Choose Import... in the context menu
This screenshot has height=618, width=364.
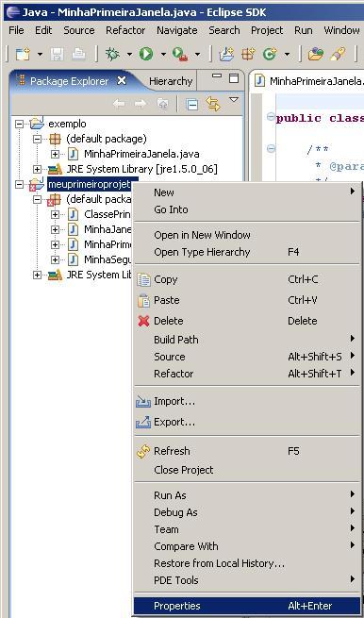coord(247,402)
